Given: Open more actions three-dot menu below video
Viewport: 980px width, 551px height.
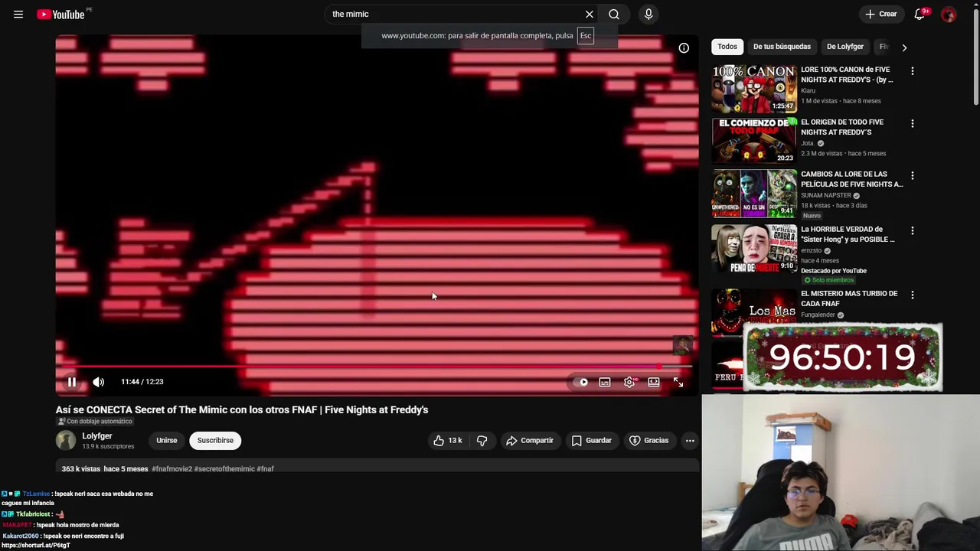Looking at the screenshot, I should tap(690, 441).
